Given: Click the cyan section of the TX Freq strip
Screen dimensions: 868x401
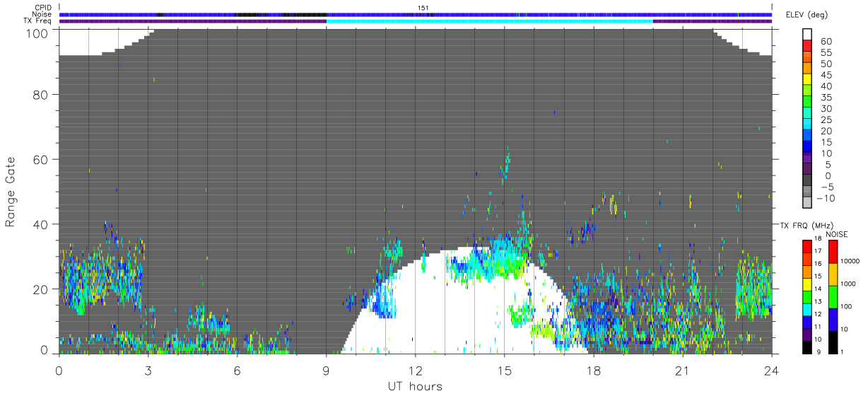Looking at the screenshot, I should point(489,21).
